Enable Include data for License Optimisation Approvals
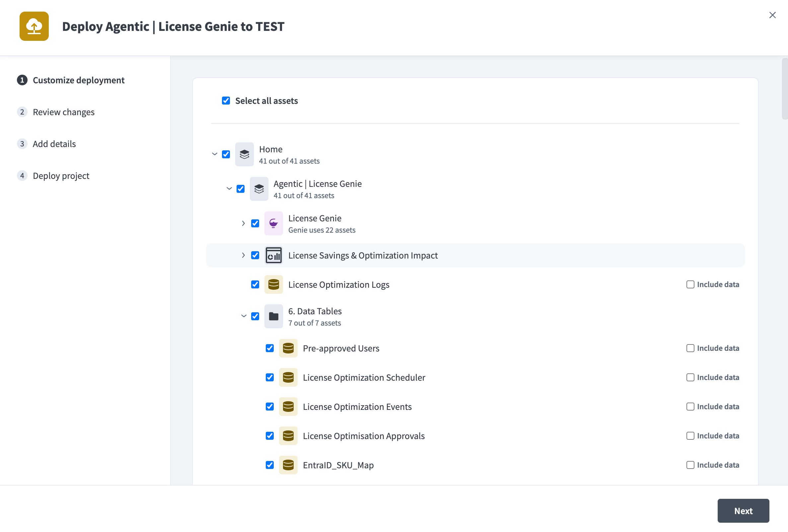This screenshot has height=532, width=788. point(690,436)
